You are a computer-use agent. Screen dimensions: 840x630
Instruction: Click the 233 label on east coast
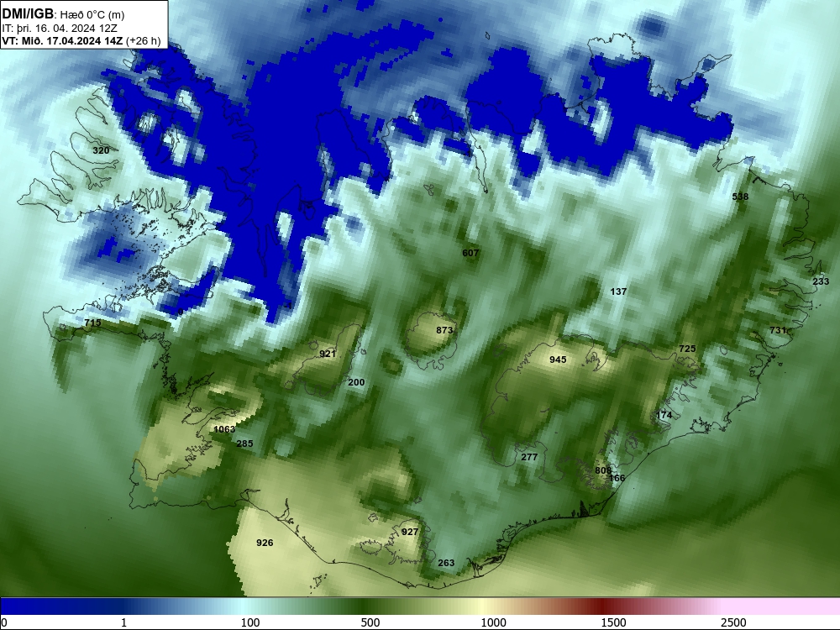click(821, 281)
